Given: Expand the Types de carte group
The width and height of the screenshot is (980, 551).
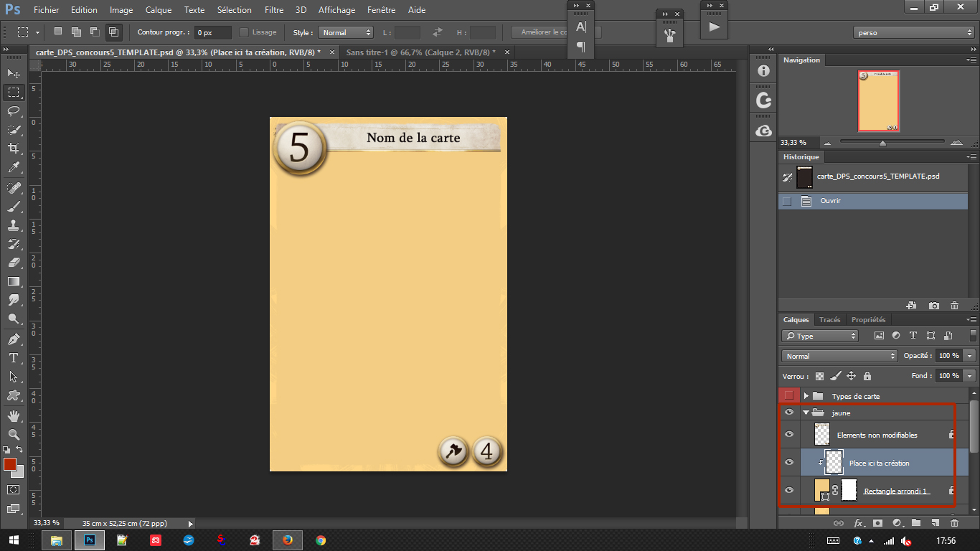Looking at the screenshot, I should (806, 396).
